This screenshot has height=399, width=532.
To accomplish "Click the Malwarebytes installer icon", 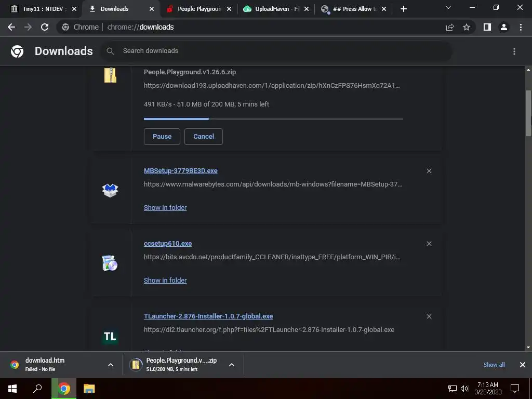I will [x=110, y=190].
